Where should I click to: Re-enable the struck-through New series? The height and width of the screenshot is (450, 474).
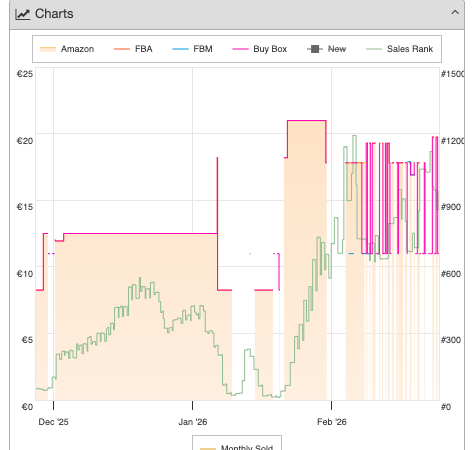point(327,49)
